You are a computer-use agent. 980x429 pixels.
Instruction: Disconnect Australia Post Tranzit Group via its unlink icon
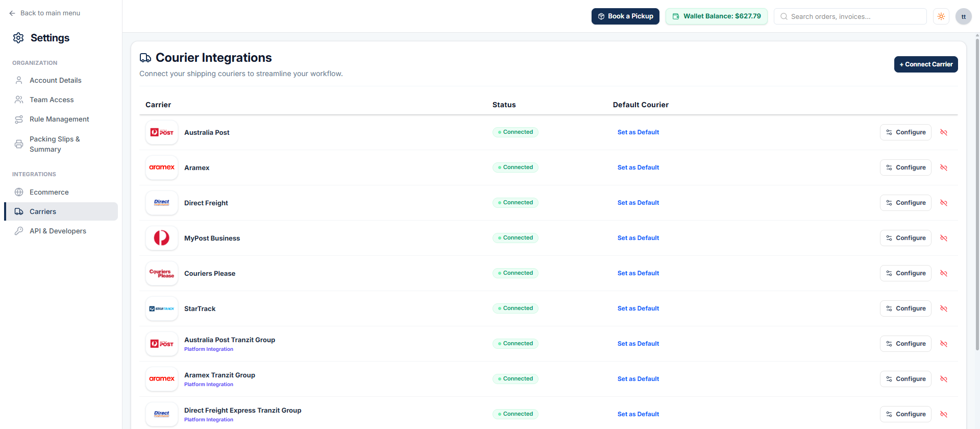944,344
